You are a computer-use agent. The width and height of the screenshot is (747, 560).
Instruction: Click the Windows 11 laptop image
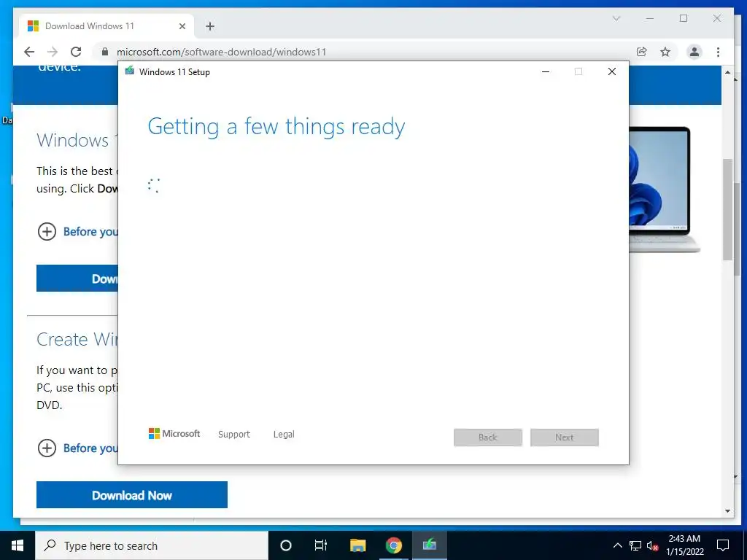pos(664,189)
